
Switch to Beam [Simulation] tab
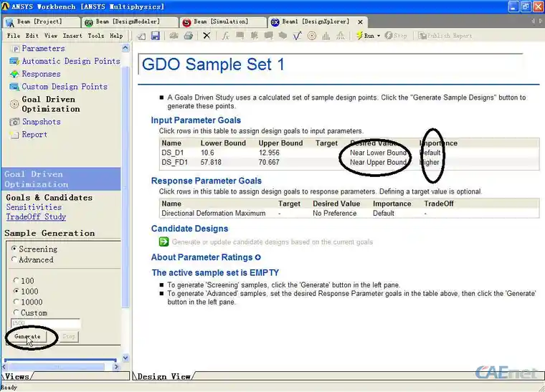point(222,22)
